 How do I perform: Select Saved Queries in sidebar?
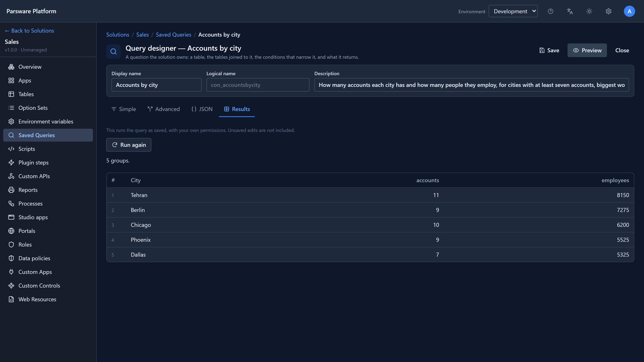(48, 135)
